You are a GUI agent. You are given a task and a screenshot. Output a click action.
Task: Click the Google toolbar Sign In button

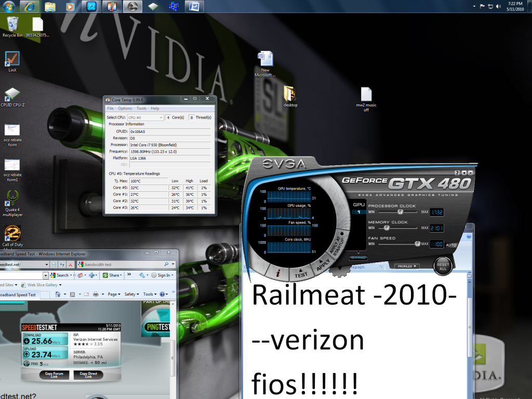pos(162,275)
